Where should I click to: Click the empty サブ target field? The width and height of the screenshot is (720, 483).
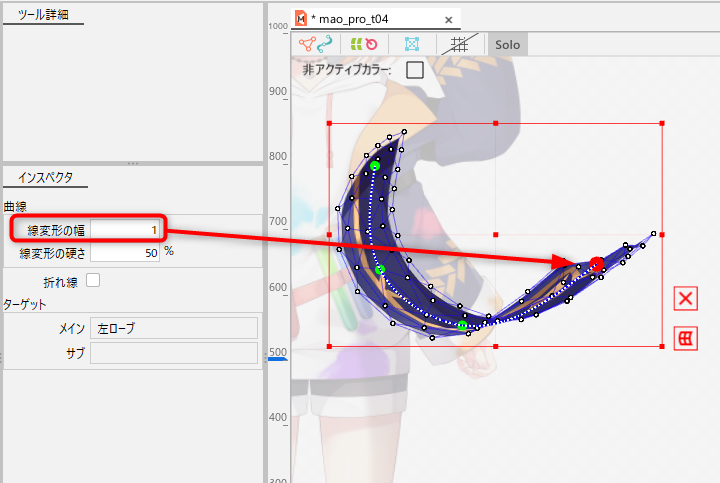(174, 352)
